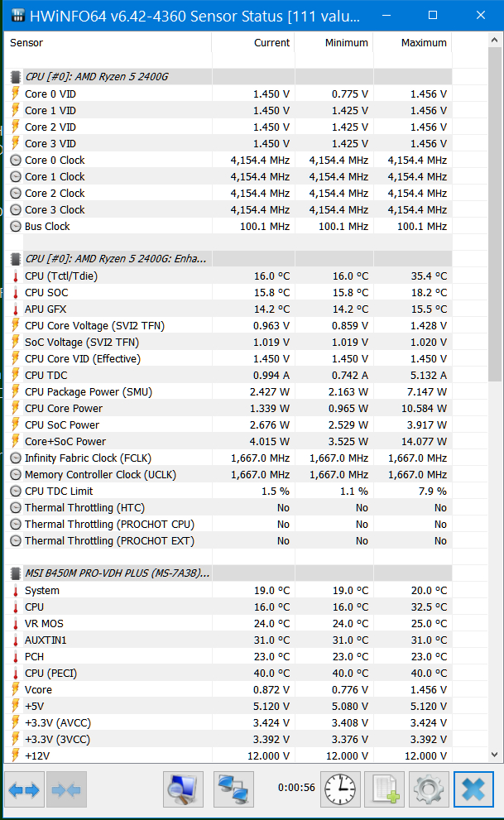Reset the elapsed timer clock icon
The width and height of the screenshot is (504, 820).
(x=341, y=790)
